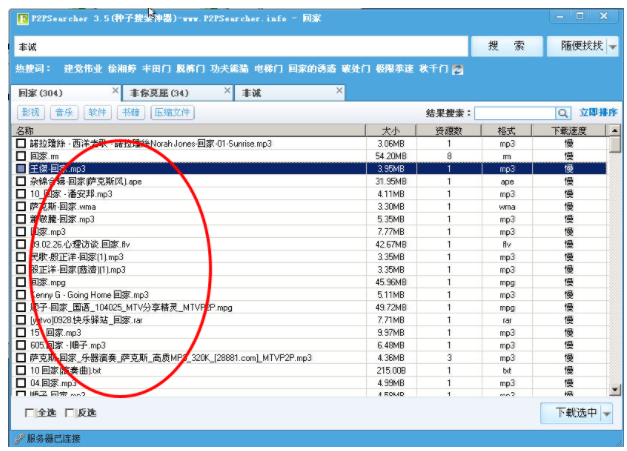Click the P2PSearcher app icon in title bar

pos(24,15)
